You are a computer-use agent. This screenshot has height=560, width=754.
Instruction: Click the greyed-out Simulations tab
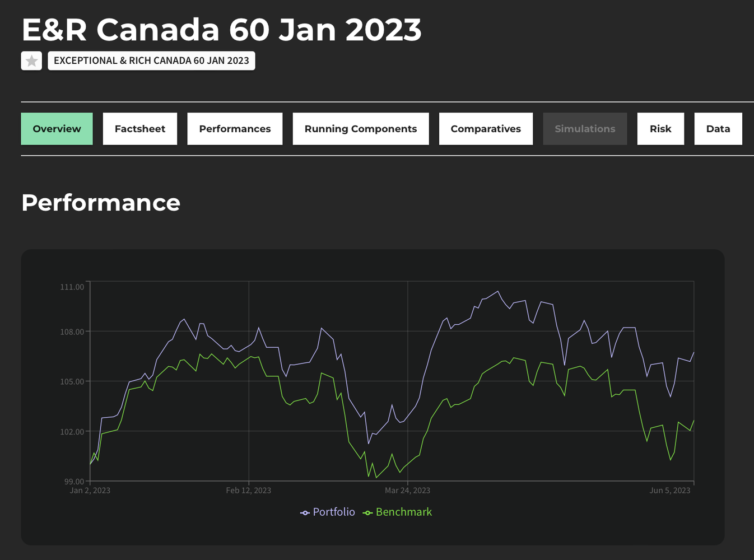585,129
